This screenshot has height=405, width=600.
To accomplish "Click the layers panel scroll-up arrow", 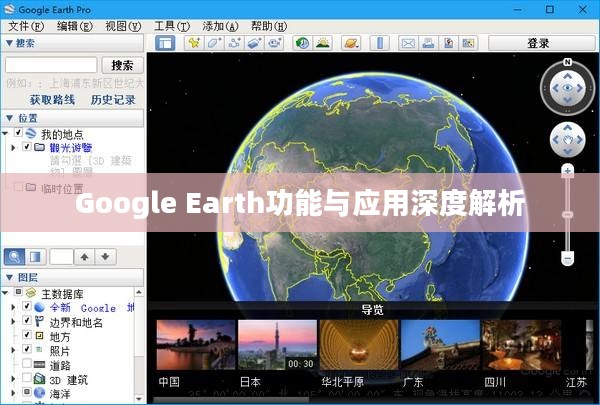I will click(x=139, y=292).
